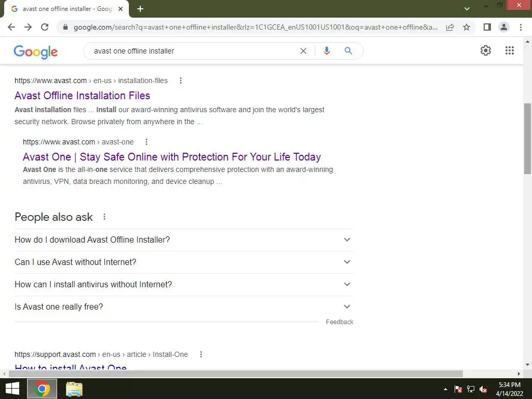Screen dimensions: 532x399
Task: Go forward with the forward arrow
Action: coord(28,27)
